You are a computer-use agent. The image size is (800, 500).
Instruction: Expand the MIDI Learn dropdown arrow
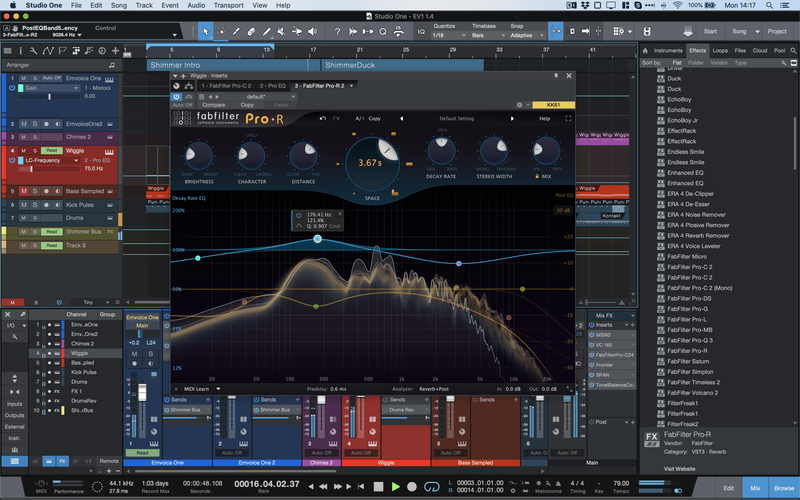tap(218, 389)
